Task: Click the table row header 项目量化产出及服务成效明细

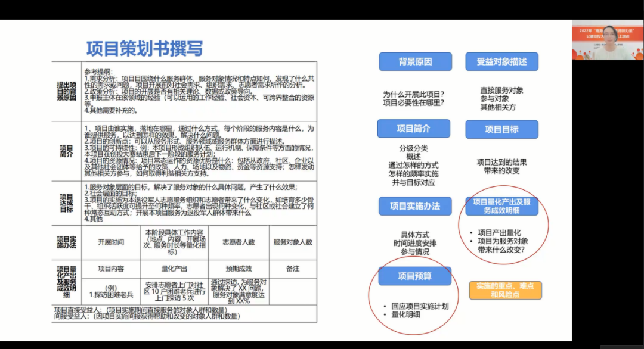Action: (x=67, y=282)
